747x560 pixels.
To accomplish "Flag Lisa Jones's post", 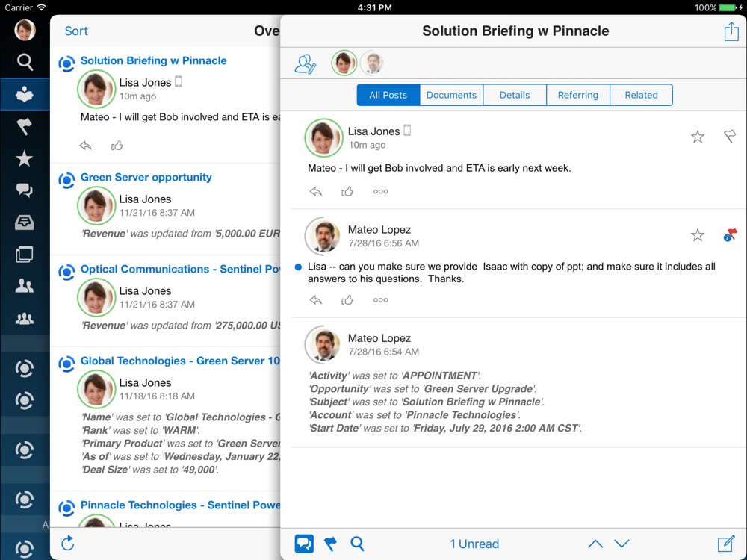I will [x=729, y=137].
